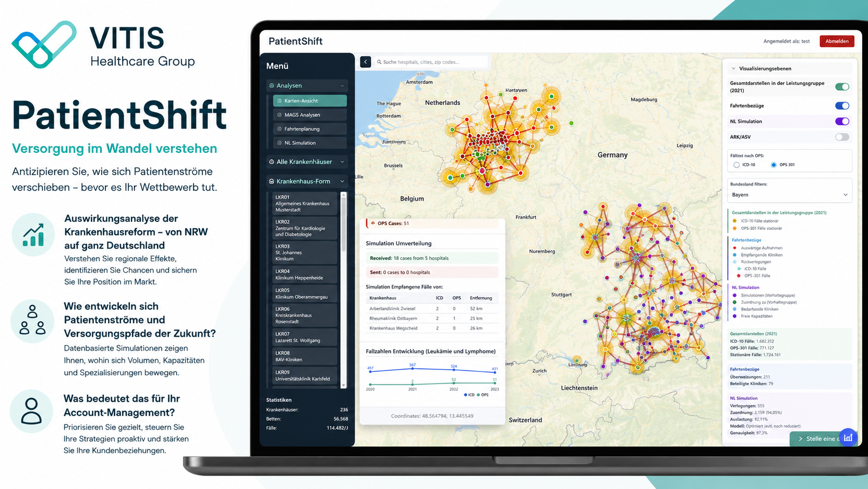Open MAGS Analysen in the menu

click(x=310, y=115)
